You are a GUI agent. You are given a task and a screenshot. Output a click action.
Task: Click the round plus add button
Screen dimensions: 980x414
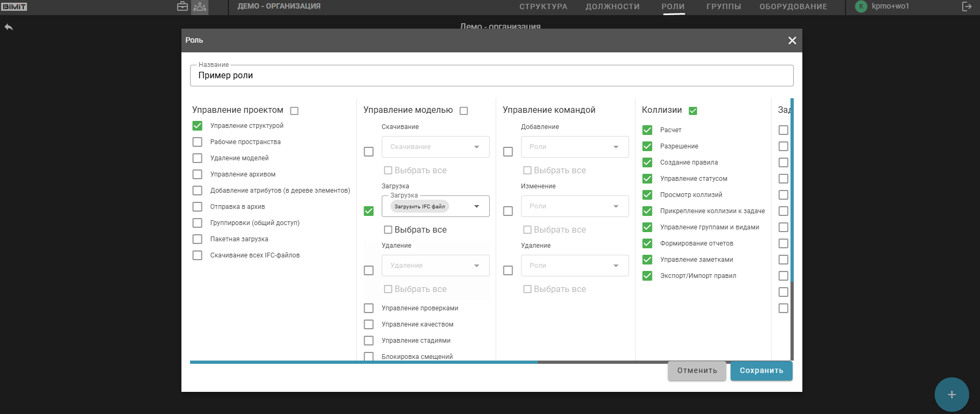[951, 395]
